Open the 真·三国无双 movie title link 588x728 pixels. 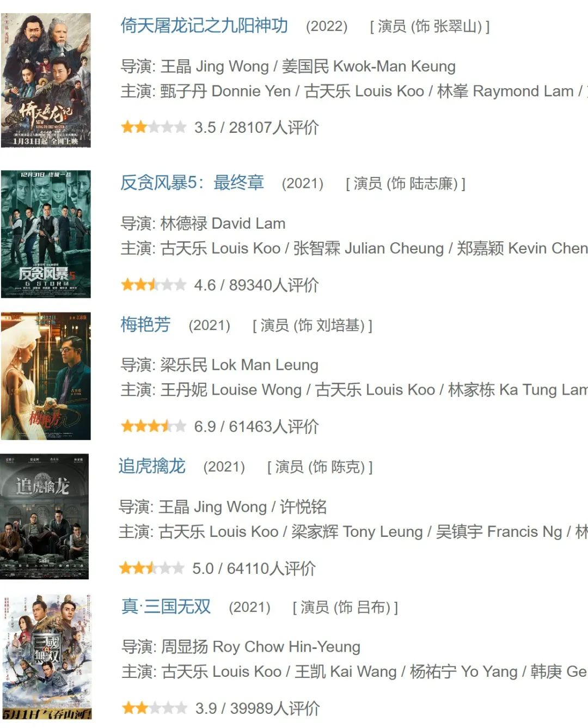pyautogui.click(x=166, y=607)
